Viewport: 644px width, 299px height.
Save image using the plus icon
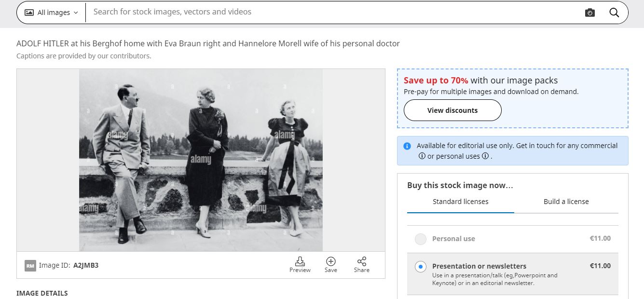[x=331, y=262]
